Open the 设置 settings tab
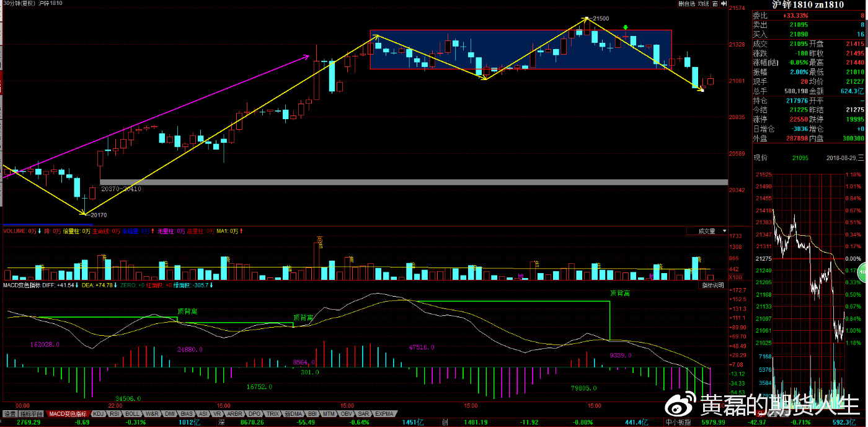 click(x=9, y=413)
